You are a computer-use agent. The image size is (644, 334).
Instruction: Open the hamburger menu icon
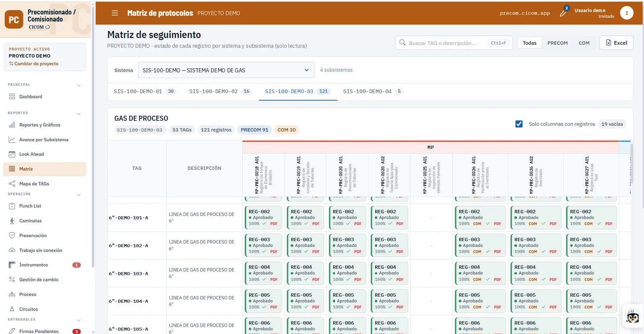tap(115, 13)
